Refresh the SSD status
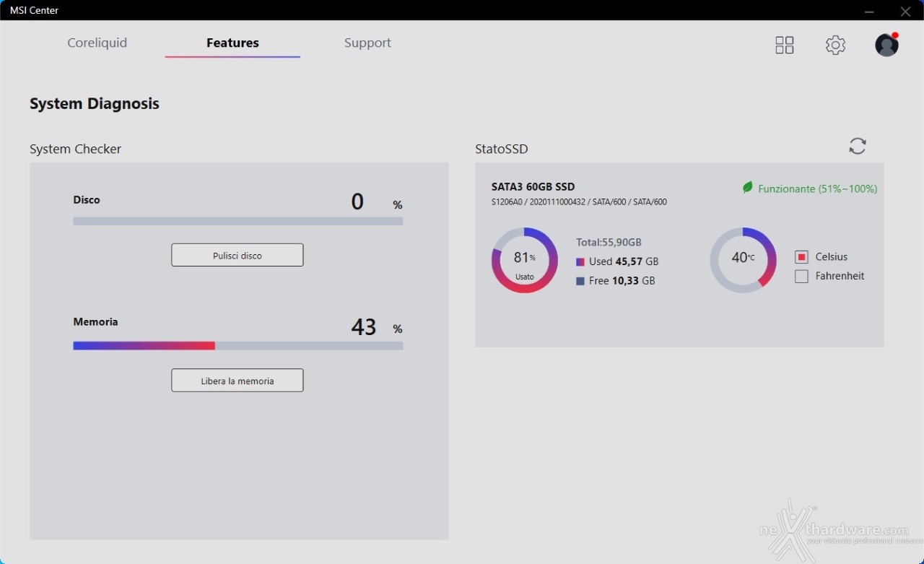Image resolution: width=924 pixels, height=564 pixels. click(x=858, y=146)
